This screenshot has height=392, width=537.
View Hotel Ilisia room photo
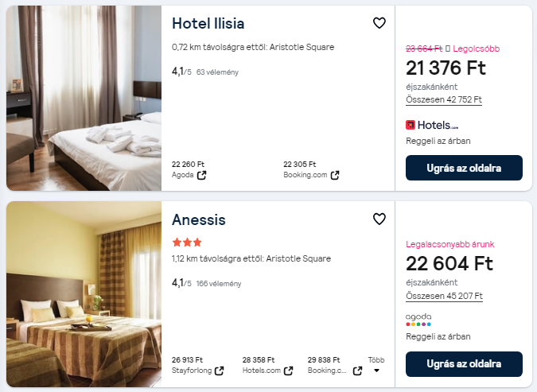[x=84, y=99]
